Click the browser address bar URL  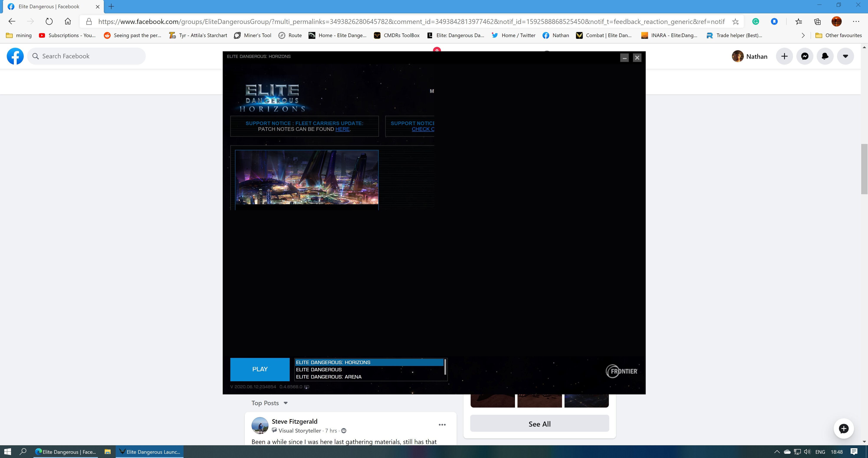(411, 21)
